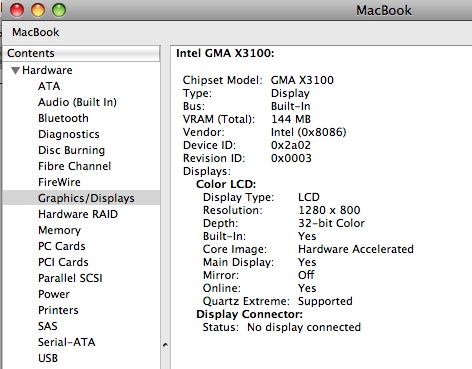Open the Printers entry
The image size is (472, 369).
click(58, 310)
